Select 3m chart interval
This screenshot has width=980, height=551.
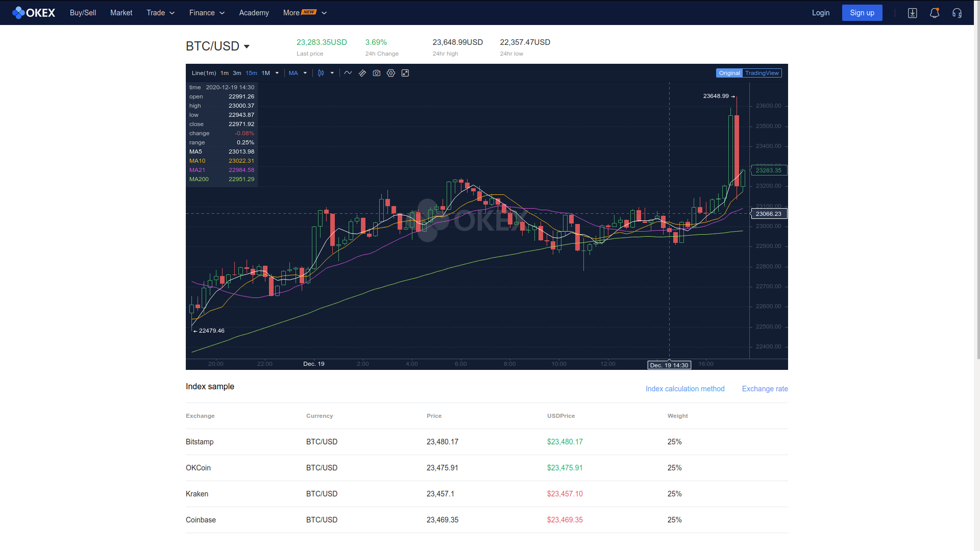(x=237, y=73)
